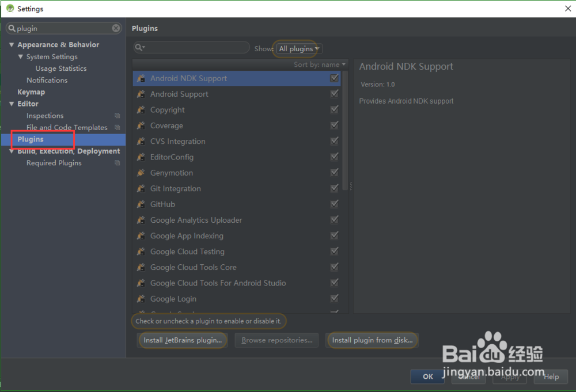
Task: Open Required Plugins settings page
Action: click(54, 162)
